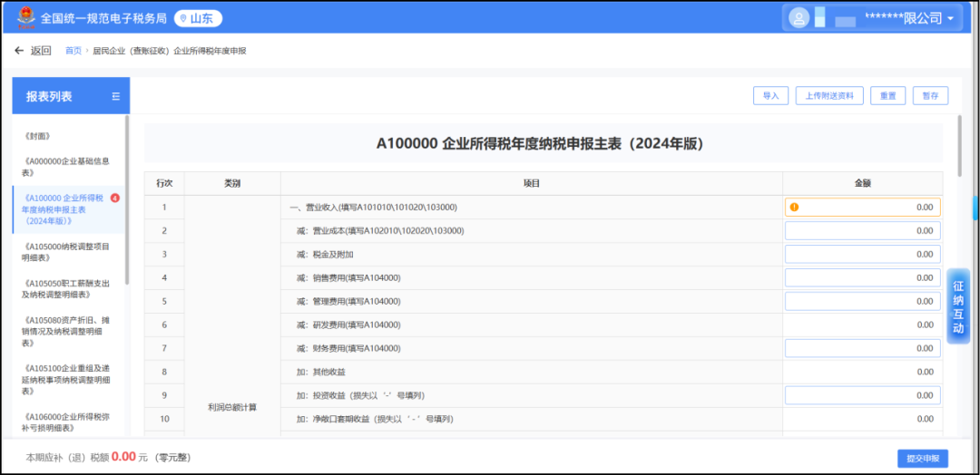
Task: Click the 行次 column header
Action: tap(164, 183)
